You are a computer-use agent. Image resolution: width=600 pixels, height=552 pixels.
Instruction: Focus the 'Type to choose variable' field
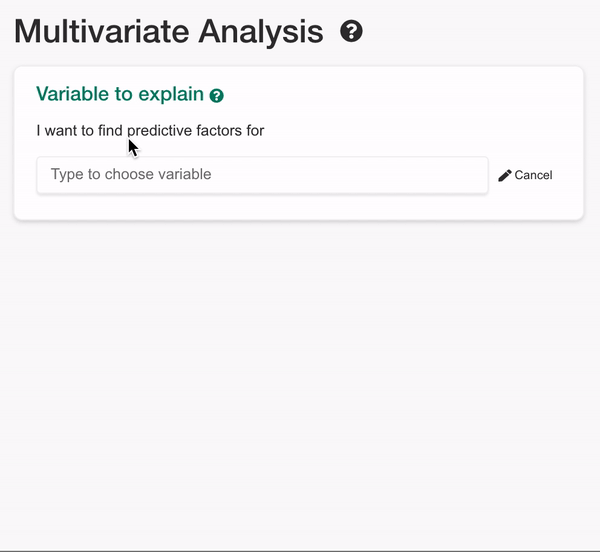262,175
